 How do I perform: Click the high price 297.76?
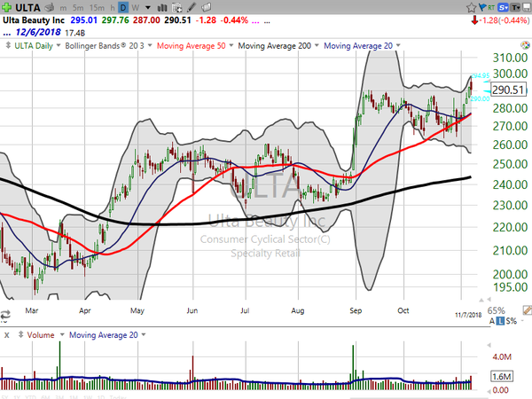(115, 20)
